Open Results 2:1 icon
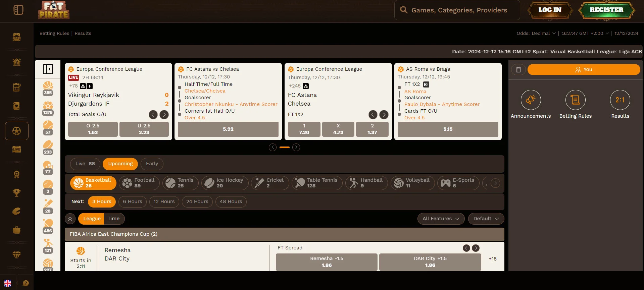The width and height of the screenshot is (644, 290). [620, 100]
